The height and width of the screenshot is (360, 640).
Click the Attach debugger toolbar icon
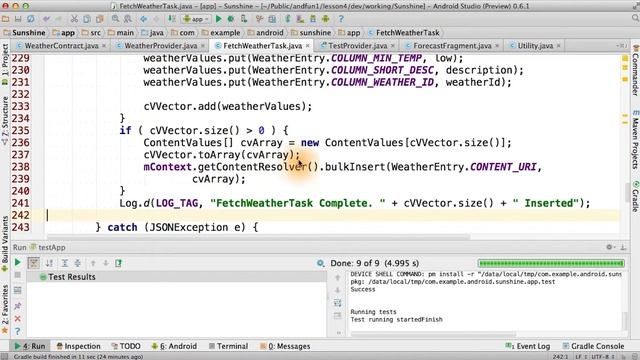[x=244, y=19]
